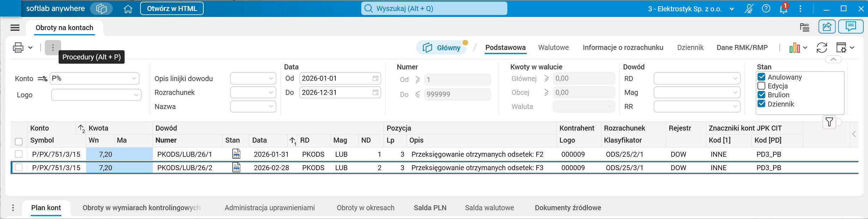Expand the chart options arrow

[x=805, y=47]
